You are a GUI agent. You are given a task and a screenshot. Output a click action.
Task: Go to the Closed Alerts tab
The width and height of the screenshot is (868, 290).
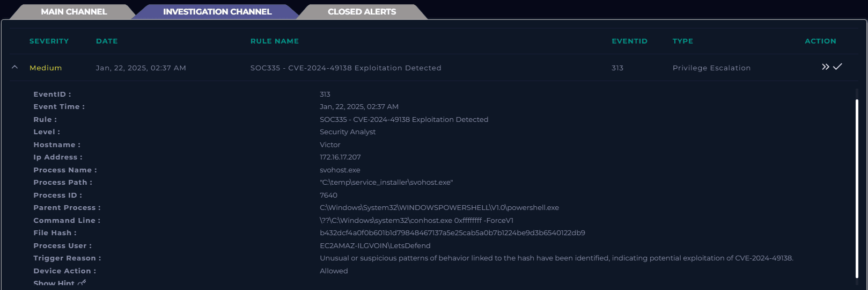tap(362, 12)
